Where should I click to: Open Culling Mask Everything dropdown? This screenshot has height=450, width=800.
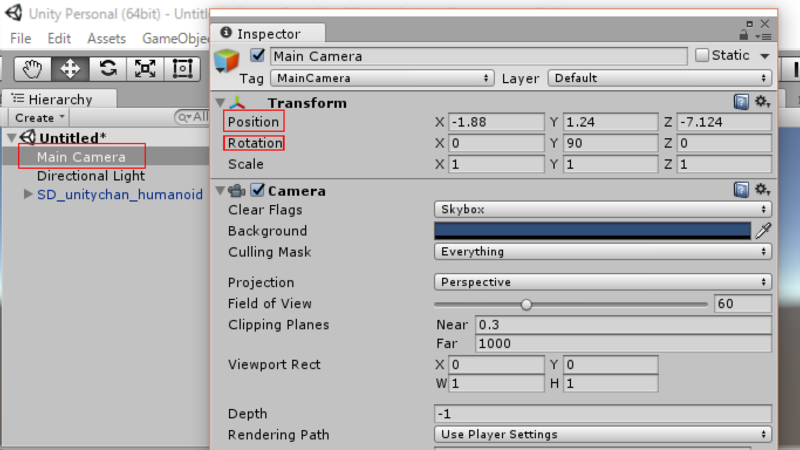pos(603,252)
